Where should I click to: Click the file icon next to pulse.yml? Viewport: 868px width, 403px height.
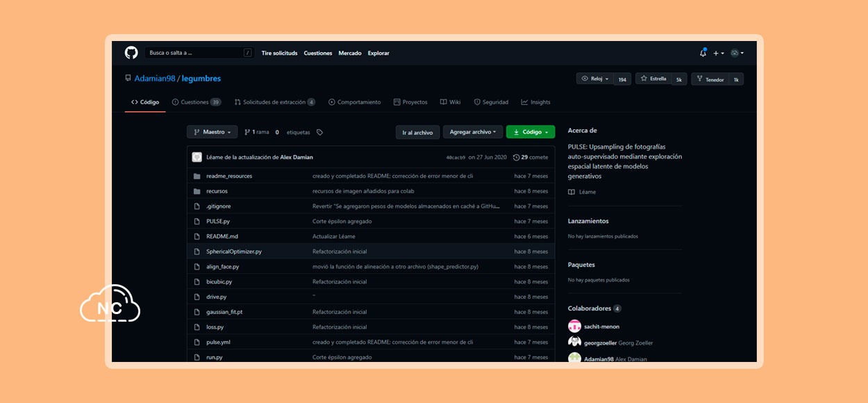(197, 343)
